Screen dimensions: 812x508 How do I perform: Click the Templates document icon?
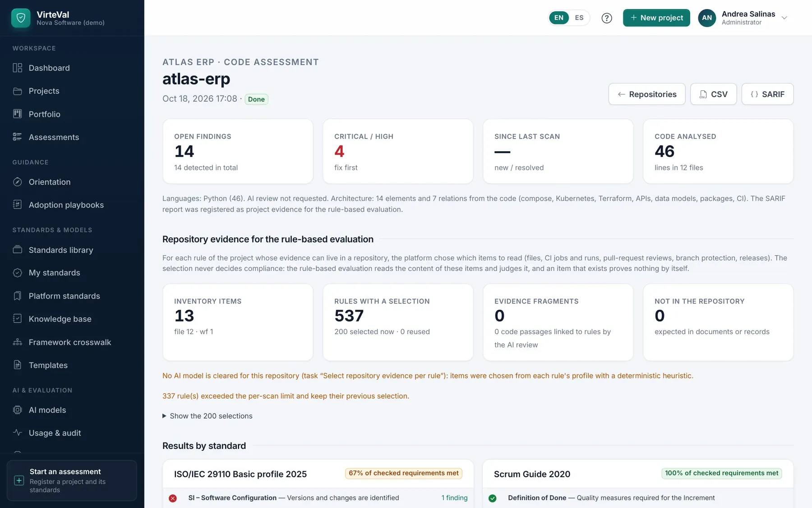click(x=18, y=365)
